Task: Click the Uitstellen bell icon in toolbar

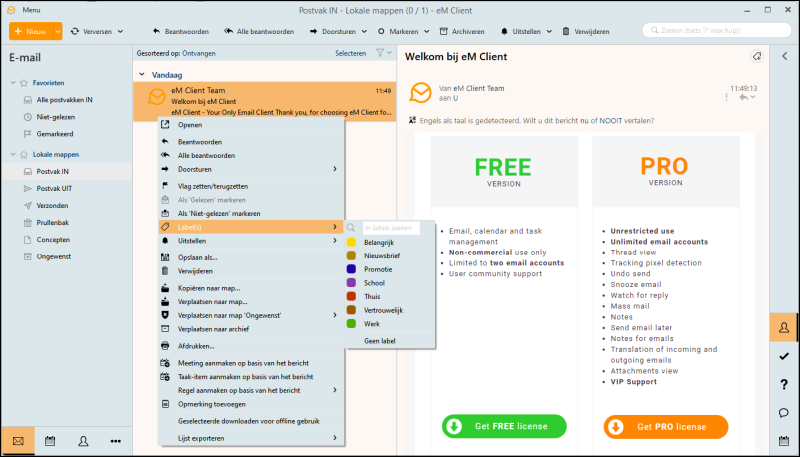Action: 504,31
